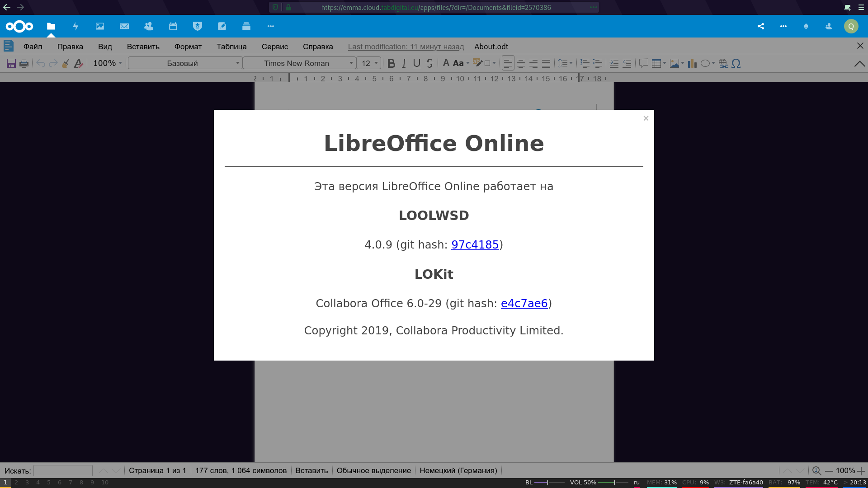The width and height of the screenshot is (868, 488).
Task: Click the Немецкий (Германия) language status
Action: click(458, 470)
